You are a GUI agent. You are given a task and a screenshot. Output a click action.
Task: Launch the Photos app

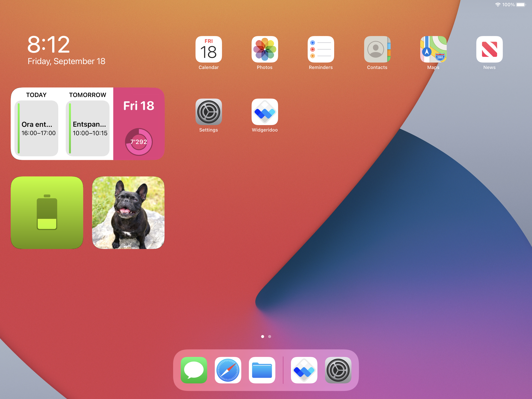pyautogui.click(x=265, y=49)
